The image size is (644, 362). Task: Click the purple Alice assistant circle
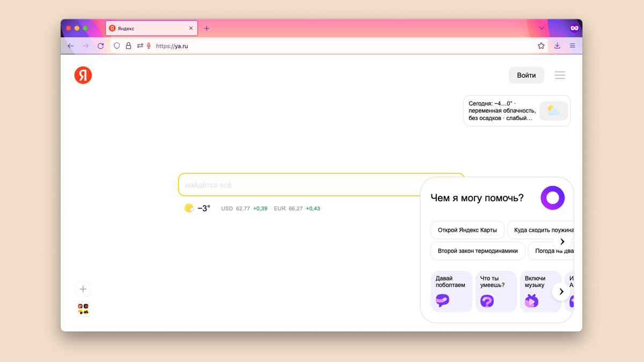pos(553,198)
